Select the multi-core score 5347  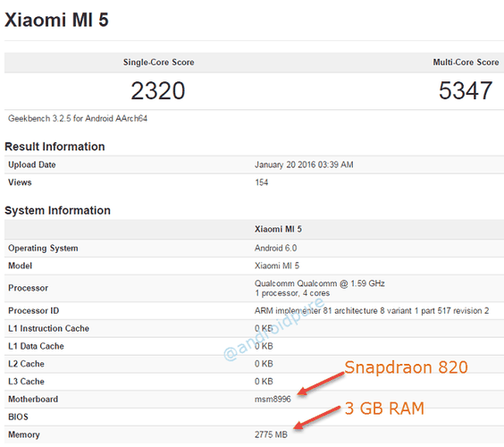(x=466, y=90)
